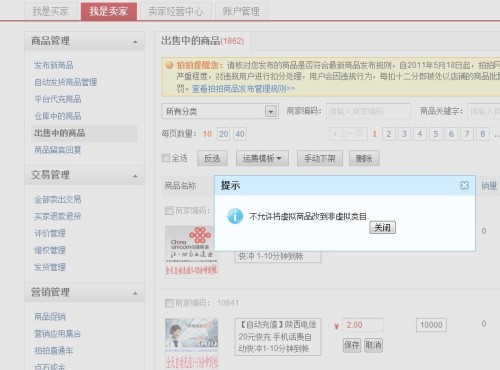
Task: Select the 我是卖家 tab
Action: (x=109, y=11)
